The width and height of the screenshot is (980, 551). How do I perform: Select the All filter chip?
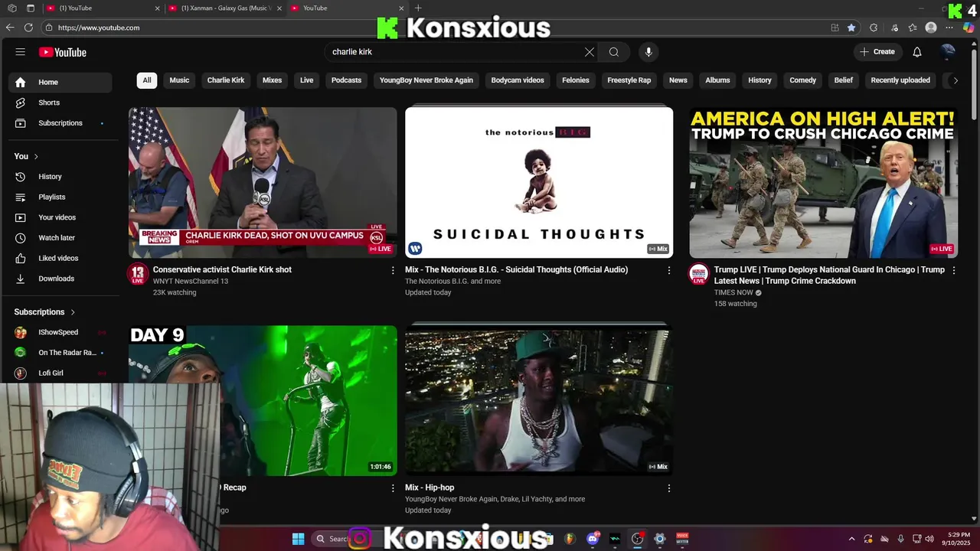147,80
